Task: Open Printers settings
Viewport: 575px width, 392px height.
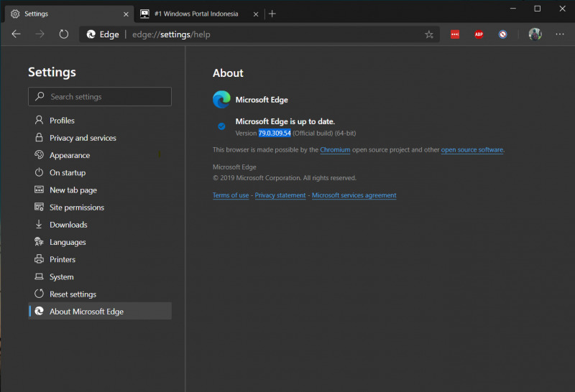Action: (100, 259)
